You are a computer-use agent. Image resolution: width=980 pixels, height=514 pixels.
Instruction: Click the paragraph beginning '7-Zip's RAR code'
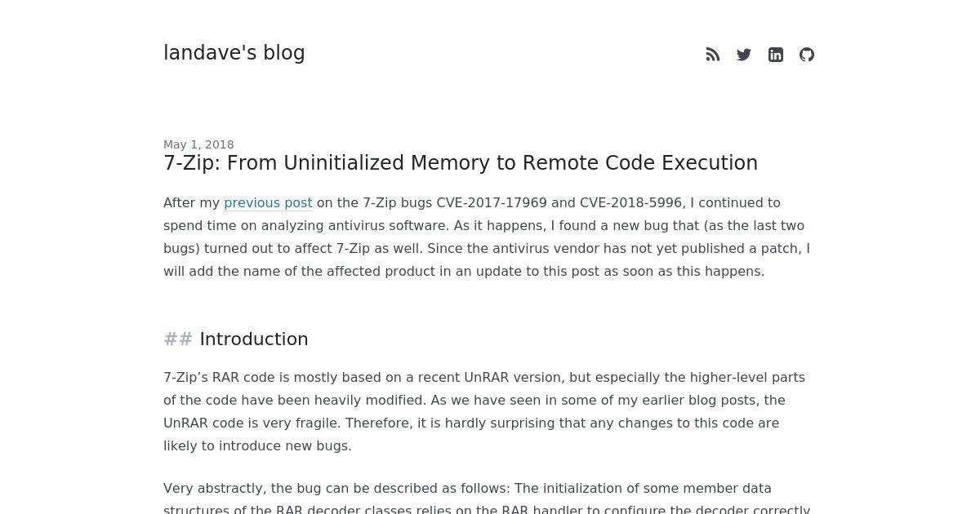tap(484, 411)
